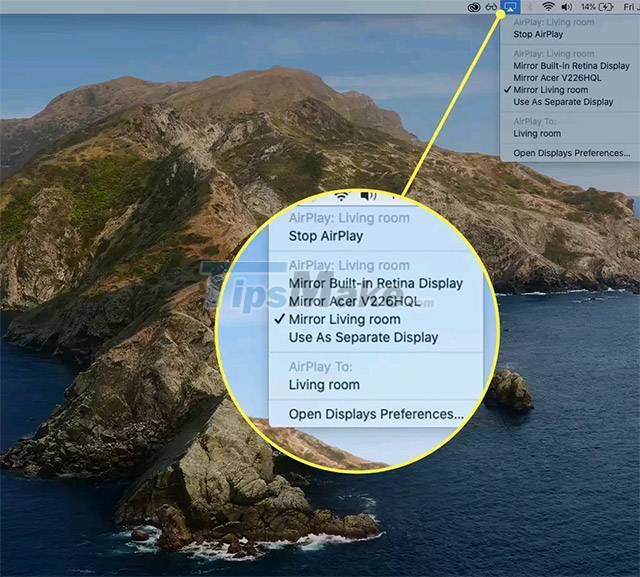Screen dimensions: 640x577
Task: Click the eyeglasses icon in the menu bar
Action: pos(491,7)
